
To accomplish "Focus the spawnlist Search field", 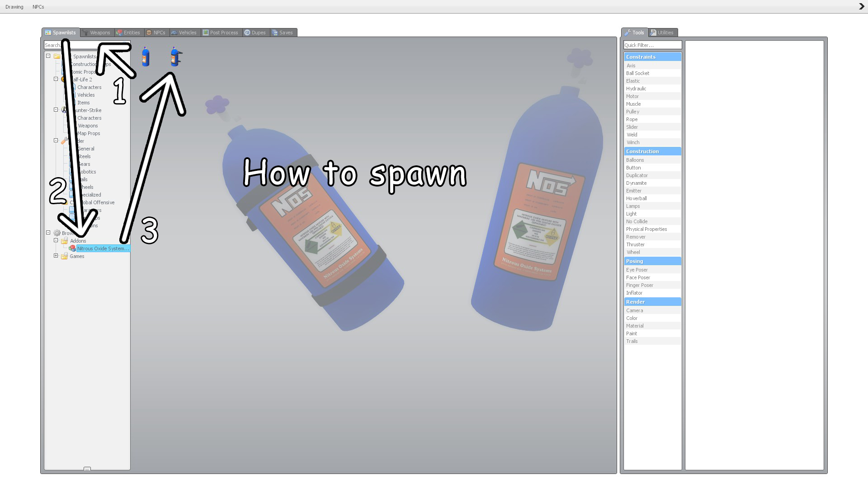I will (87, 45).
